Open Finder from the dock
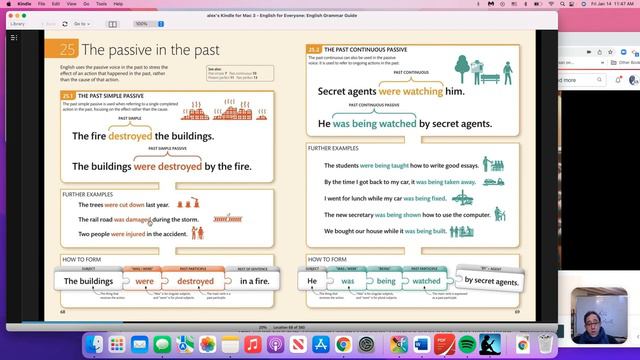The height and width of the screenshot is (360, 640). (x=94, y=345)
